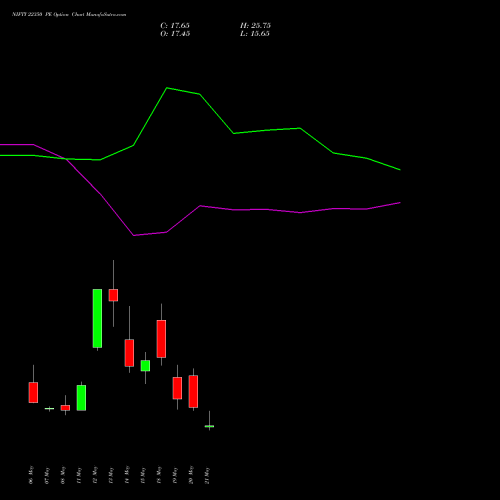Click the "06 May" date axis label
Image resolution: width=500 pixels, height=500 pixels.
(x=31, y=475)
